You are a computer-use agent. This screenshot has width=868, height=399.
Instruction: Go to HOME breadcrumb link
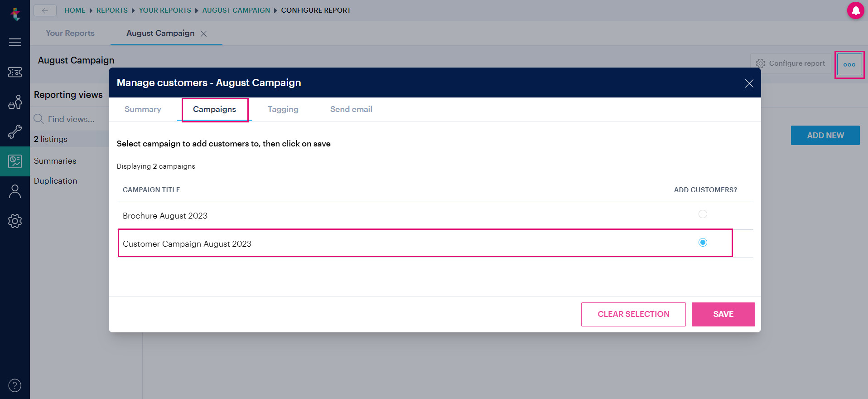pyautogui.click(x=75, y=10)
